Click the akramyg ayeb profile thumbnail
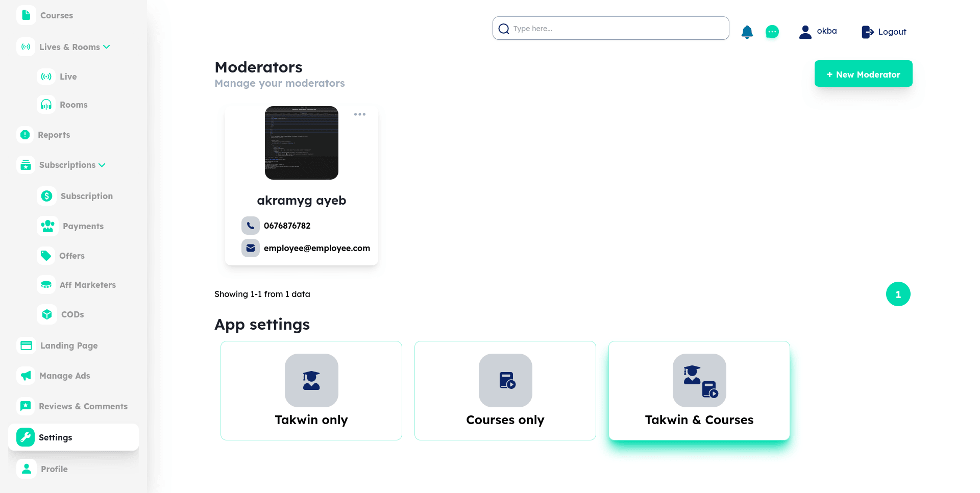Screen dimensions: 980x493 [x=302, y=143]
